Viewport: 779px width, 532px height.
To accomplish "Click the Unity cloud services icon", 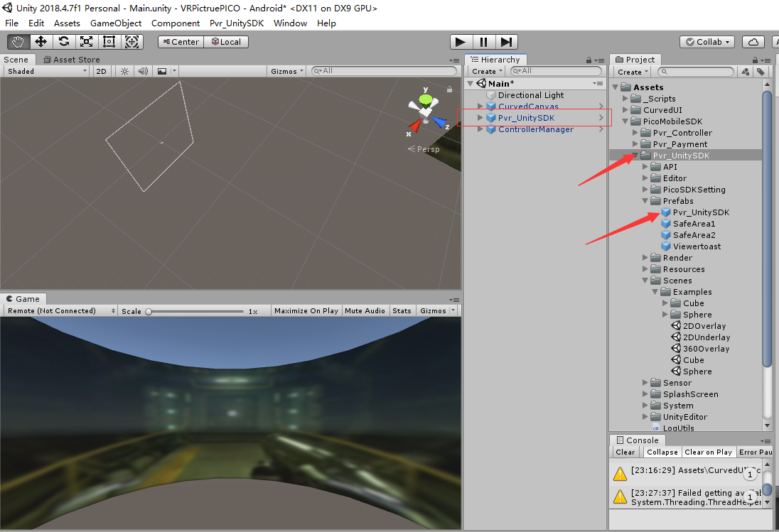I will pos(753,41).
